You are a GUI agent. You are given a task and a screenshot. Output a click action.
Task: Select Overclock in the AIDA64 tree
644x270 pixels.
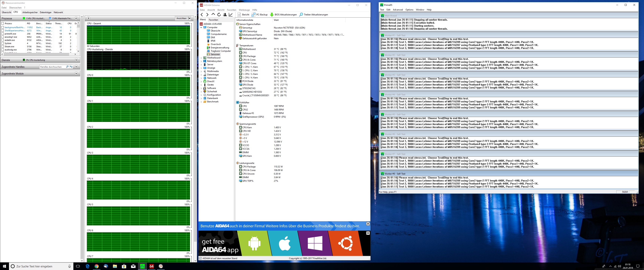[x=215, y=44]
